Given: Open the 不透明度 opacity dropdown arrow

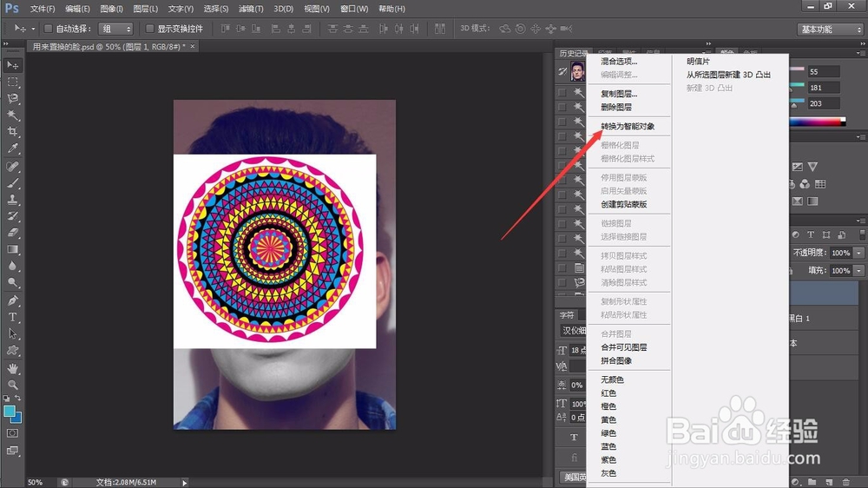Looking at the screenshot, I should tap(858, 253).
